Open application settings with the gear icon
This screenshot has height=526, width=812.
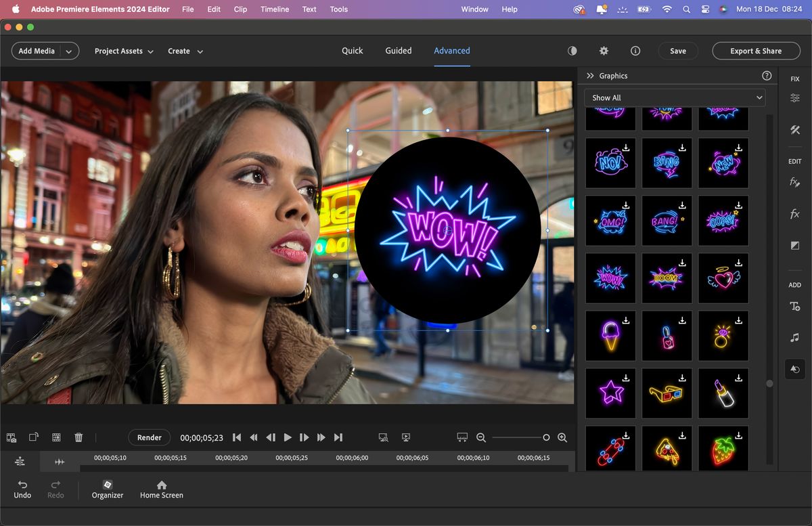tap(604, 51)
